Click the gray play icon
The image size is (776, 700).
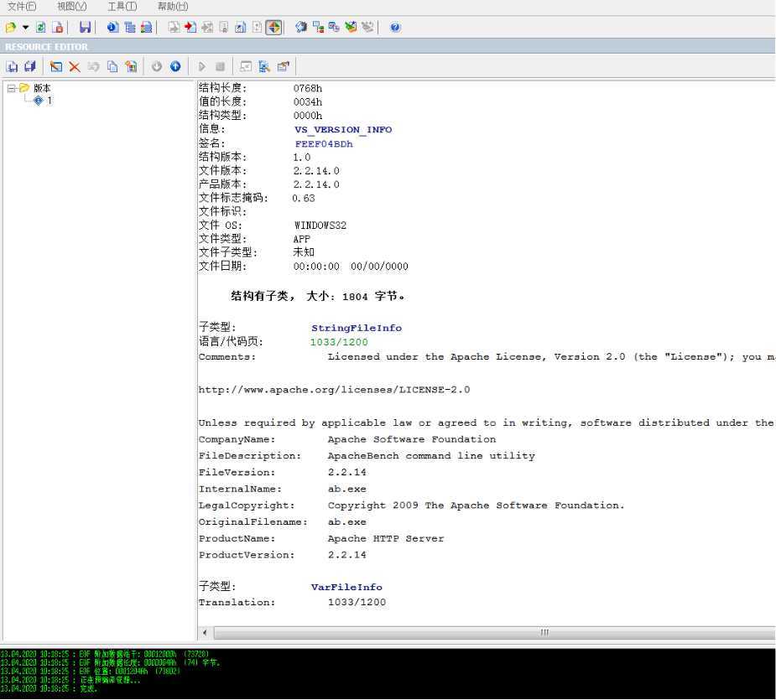pos(202,66)
